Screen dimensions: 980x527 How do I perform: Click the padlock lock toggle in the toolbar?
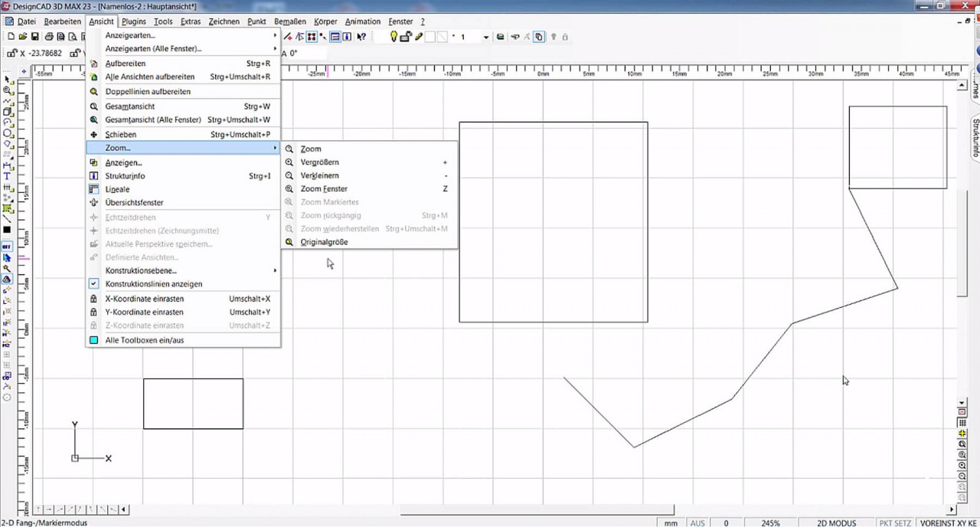565,37
